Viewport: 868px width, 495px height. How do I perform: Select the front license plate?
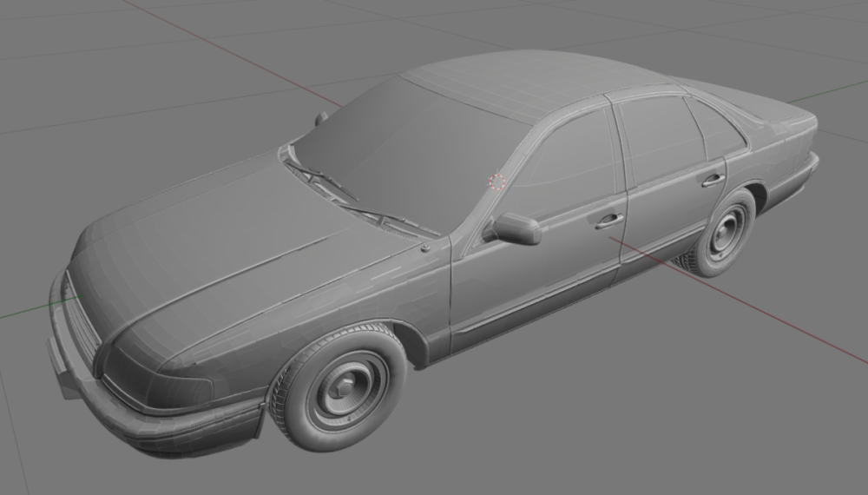(57, 358)
